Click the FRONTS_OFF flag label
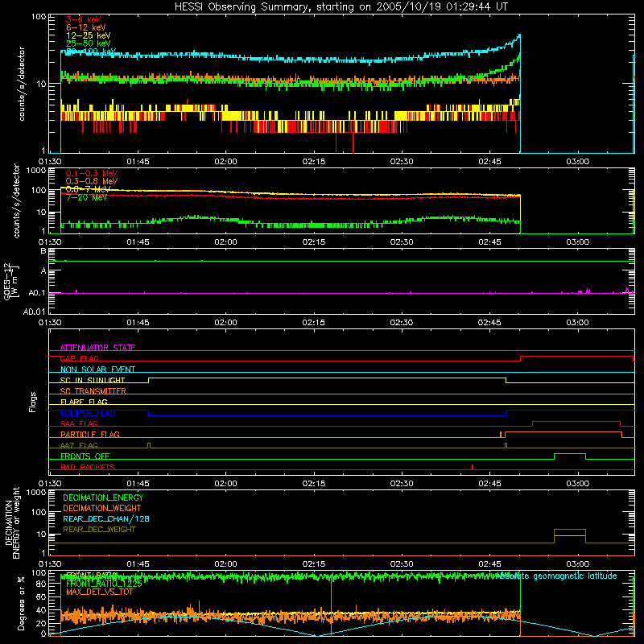The height and width of the screenshot is (644, 644). tap(85, 456)
